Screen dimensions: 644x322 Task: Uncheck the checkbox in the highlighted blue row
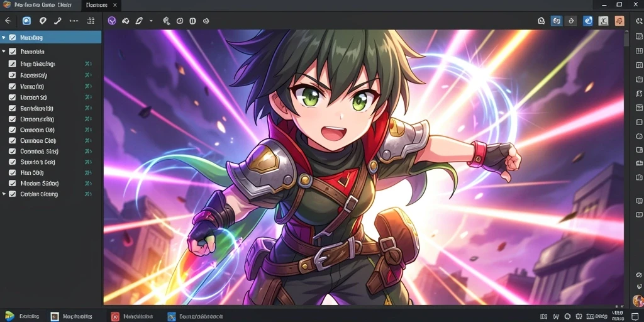13,37
